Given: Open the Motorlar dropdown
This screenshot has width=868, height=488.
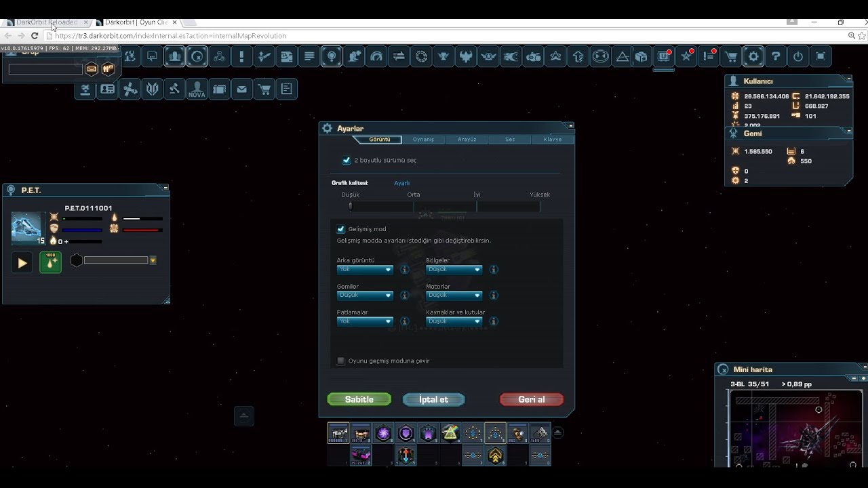Looking at the screenshot, I should pos(454,295).
